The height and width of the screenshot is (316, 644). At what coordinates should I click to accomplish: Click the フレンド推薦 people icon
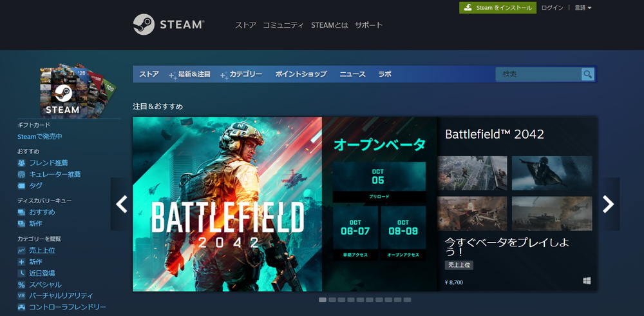[x=21, y=163]
